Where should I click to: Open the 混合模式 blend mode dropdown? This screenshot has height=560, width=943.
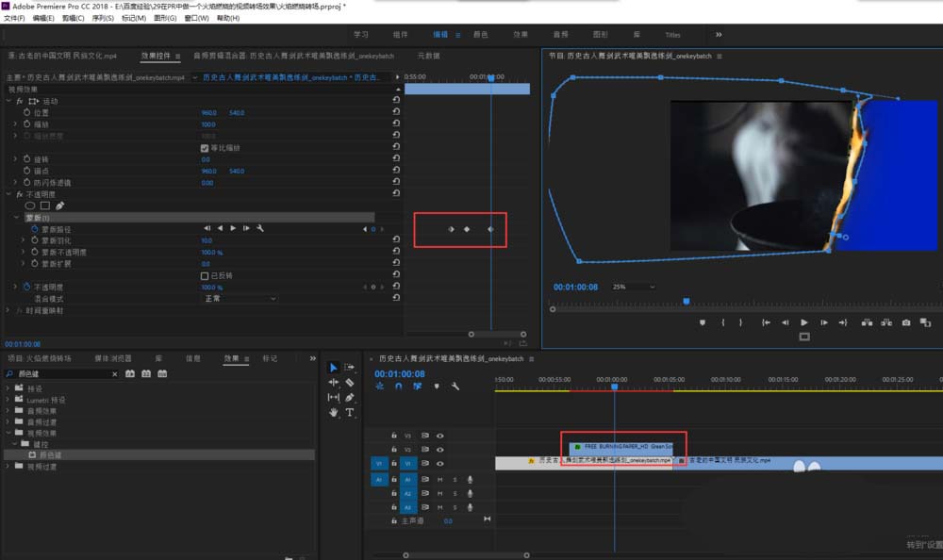[x=240, y=298]
